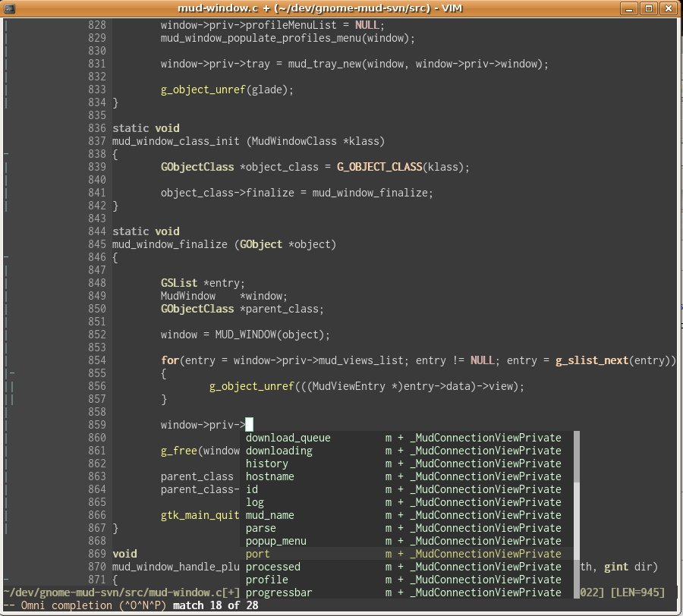The height and width of the screenshot is (616, 683).
Task: Click the maximize button on the window
Action: [650, 8]
